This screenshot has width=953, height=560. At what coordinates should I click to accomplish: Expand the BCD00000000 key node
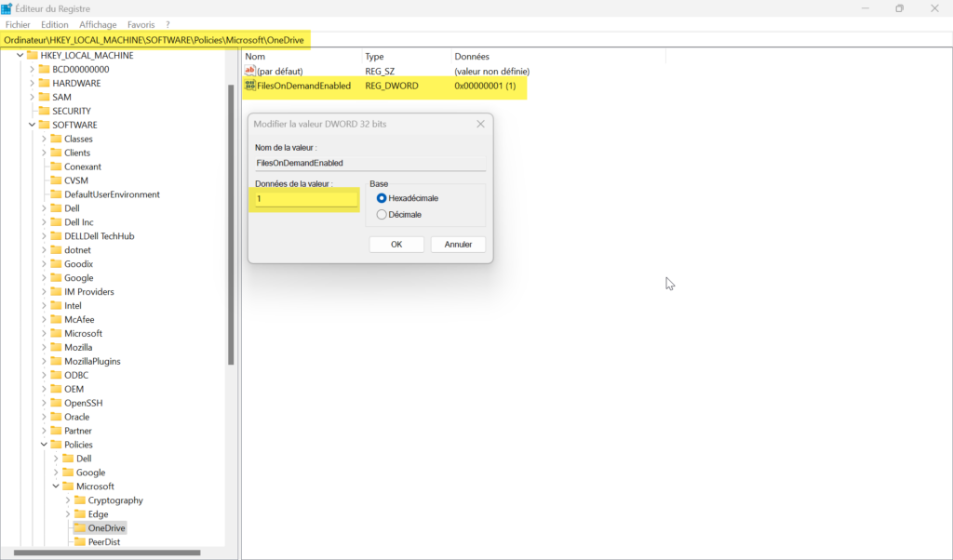pos(32,69)
